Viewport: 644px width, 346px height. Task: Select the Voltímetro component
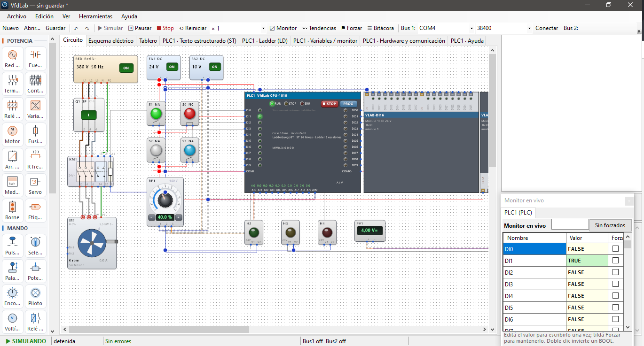12,322
